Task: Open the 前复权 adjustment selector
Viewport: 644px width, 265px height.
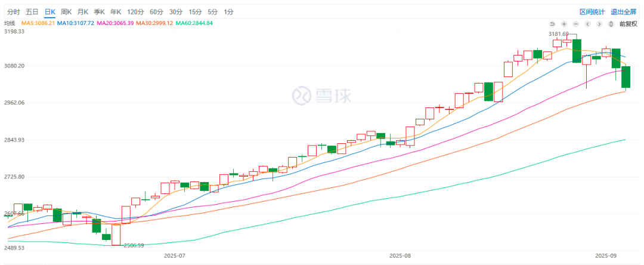Action: click(627, 24)
